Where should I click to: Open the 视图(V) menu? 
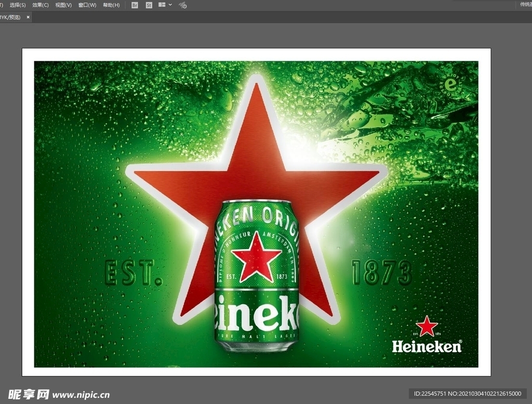pos(63,5)
